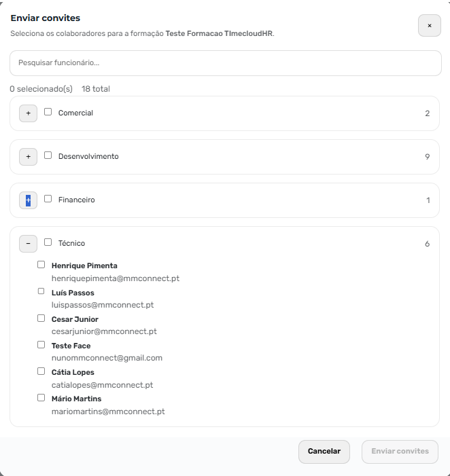Image resolution: width=450 pixels, height=476 pixels.
Task: Click email catialopes@mmconnect.pt
Action: 103,385
